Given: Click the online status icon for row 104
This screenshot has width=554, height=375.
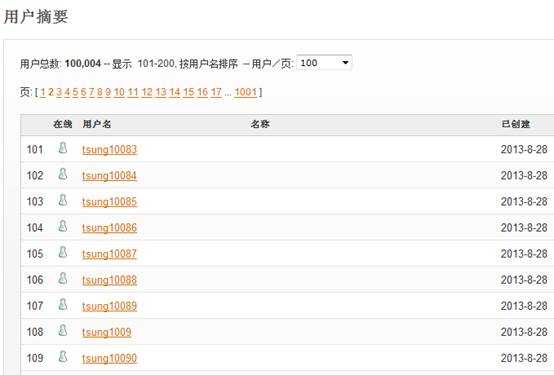Looking at the screenshot, I should point(63,226).
